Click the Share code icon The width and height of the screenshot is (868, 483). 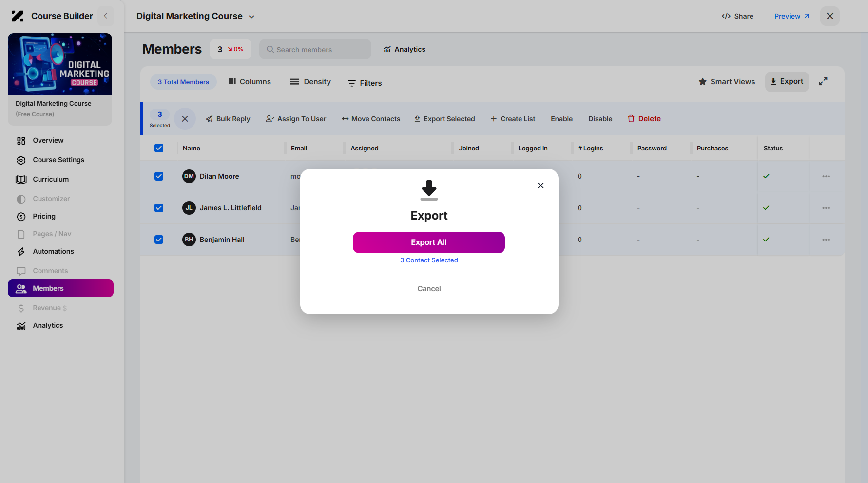pyautogui.click(x=726, y=16)
